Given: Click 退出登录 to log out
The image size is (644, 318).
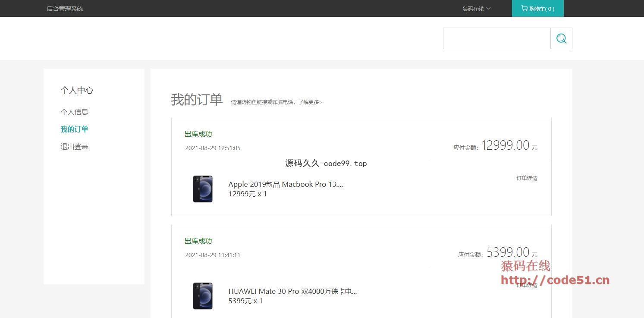Looking at the screenshot, I should (x=74, y=147).
